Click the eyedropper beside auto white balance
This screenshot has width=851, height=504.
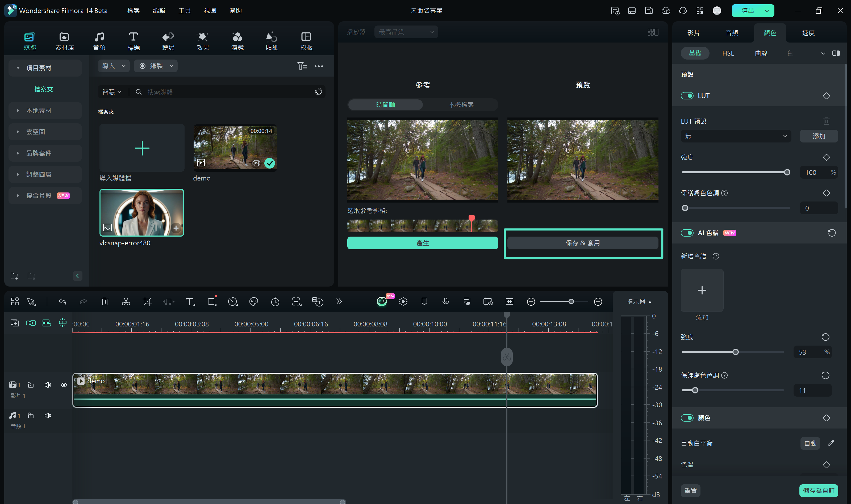[831, 443]
